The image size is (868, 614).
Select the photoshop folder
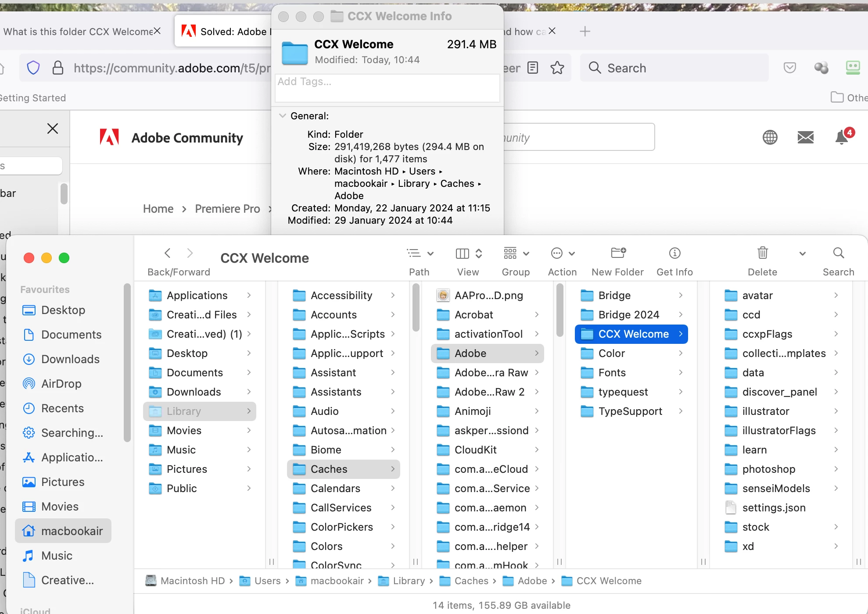point(768,469)
